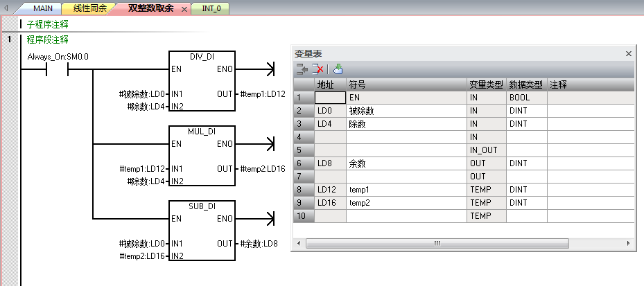Click the 子程序注释 comment line
644x286 pixels.
(x=48, y=25)
